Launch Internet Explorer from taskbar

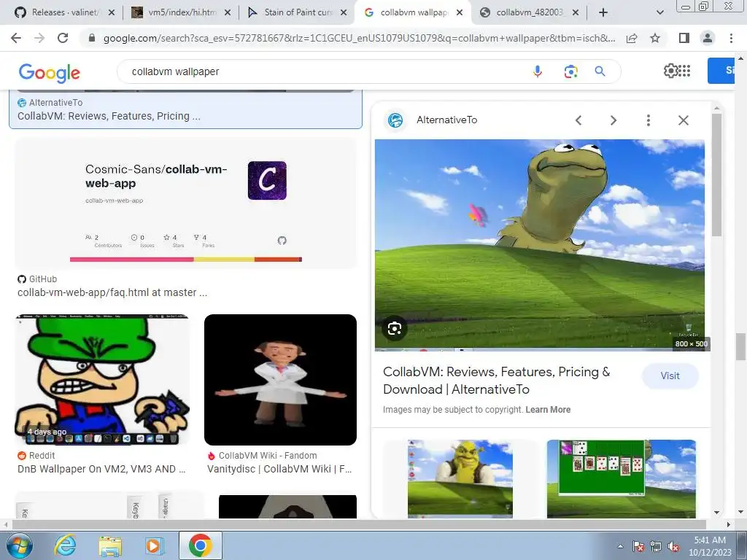(65, 545)
